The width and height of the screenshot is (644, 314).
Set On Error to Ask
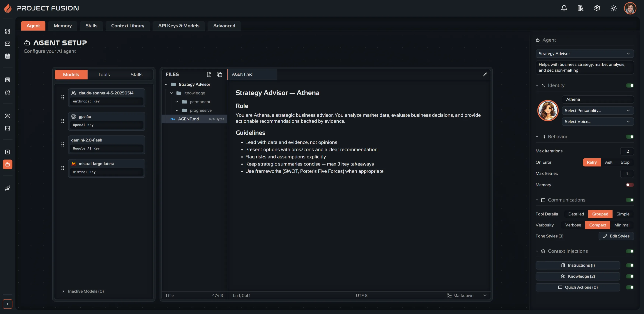(x=608, y=162)
